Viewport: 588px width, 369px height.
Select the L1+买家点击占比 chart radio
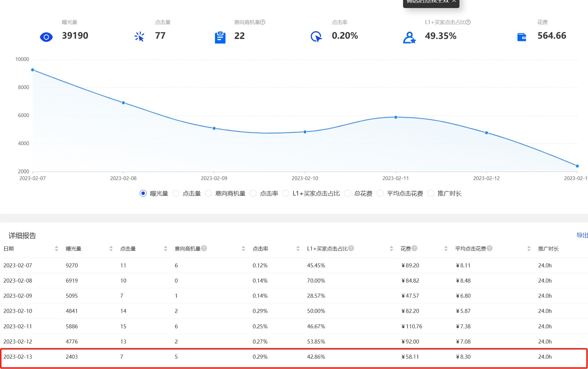[x=286, y=193]
